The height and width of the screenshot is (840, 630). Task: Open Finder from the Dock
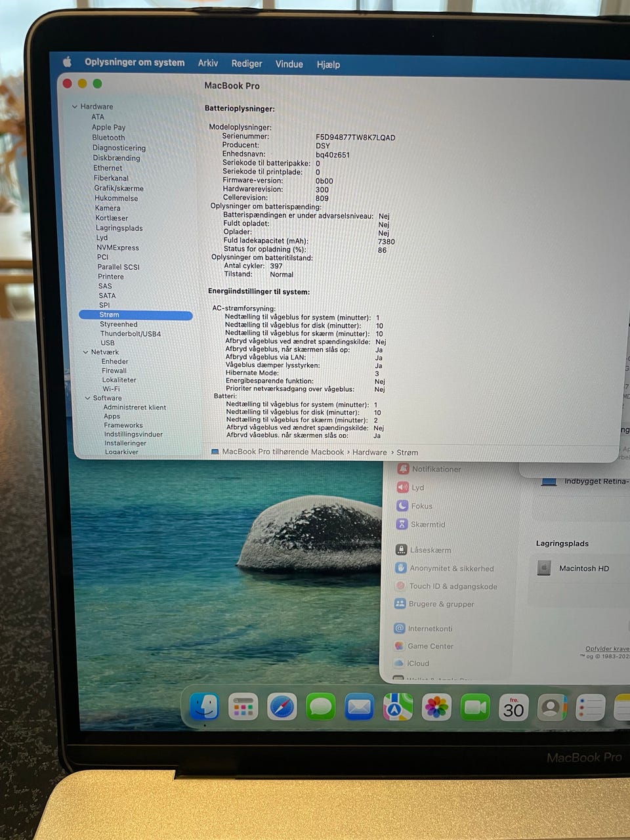coord(204,706)
